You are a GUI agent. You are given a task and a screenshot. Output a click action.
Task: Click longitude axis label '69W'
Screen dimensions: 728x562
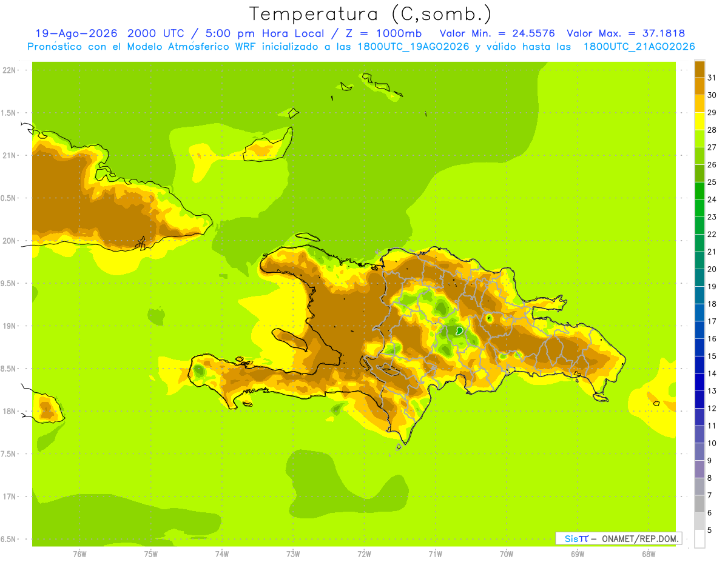point(578,554)
